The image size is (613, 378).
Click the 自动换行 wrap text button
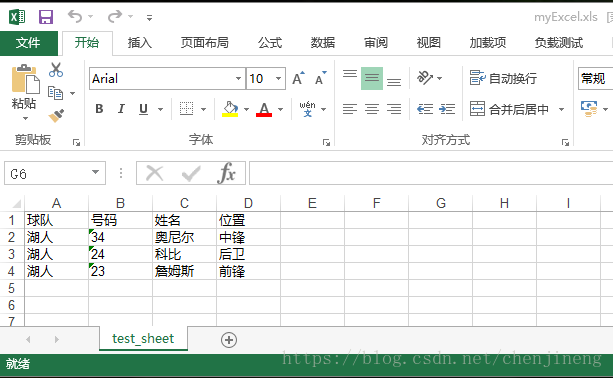tap(503, 78)
